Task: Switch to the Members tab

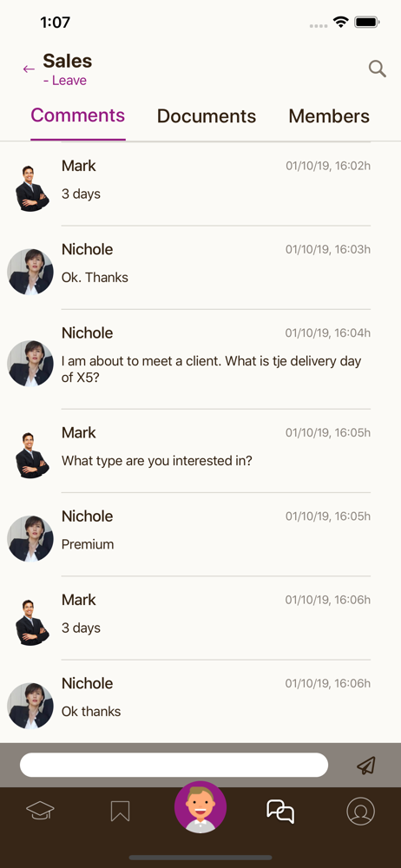Action: 329,116
